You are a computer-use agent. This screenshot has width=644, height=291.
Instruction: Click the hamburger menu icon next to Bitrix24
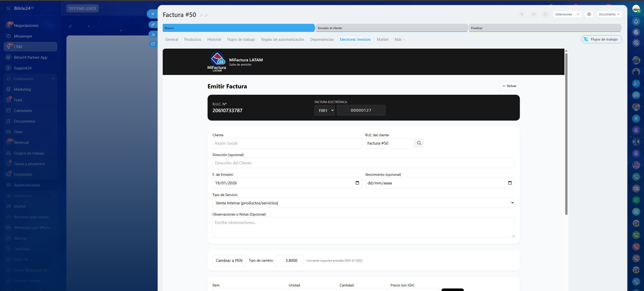tap(8, 8)
